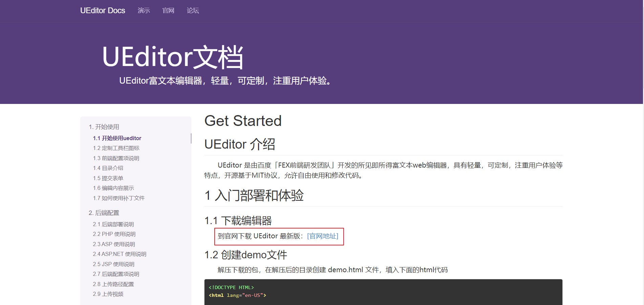Open the 官网 navigation item
This screenshot has width=644, height=305.
click(168, 10)
